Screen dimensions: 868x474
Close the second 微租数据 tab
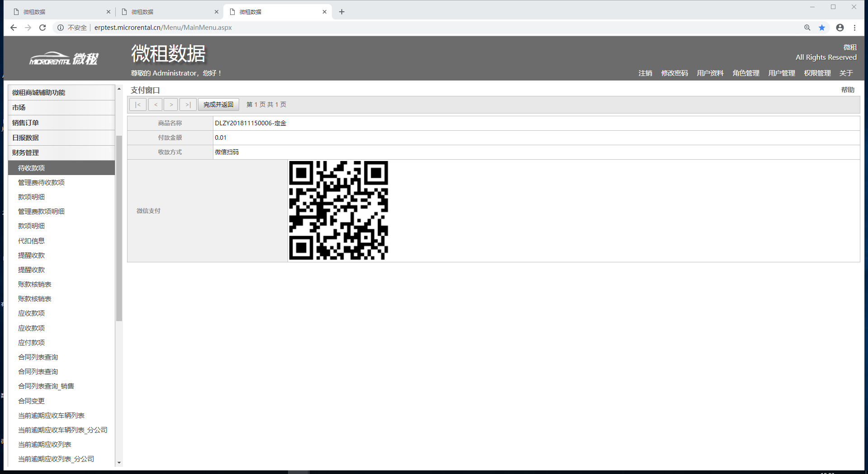coord(217,12)
